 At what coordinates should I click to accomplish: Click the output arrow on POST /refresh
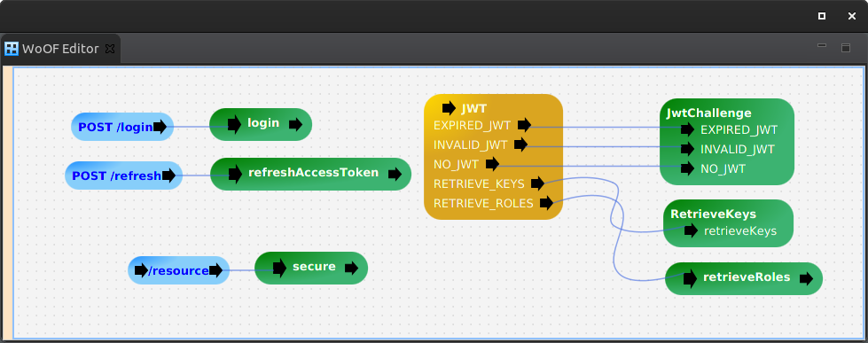[x=168, y=175]
